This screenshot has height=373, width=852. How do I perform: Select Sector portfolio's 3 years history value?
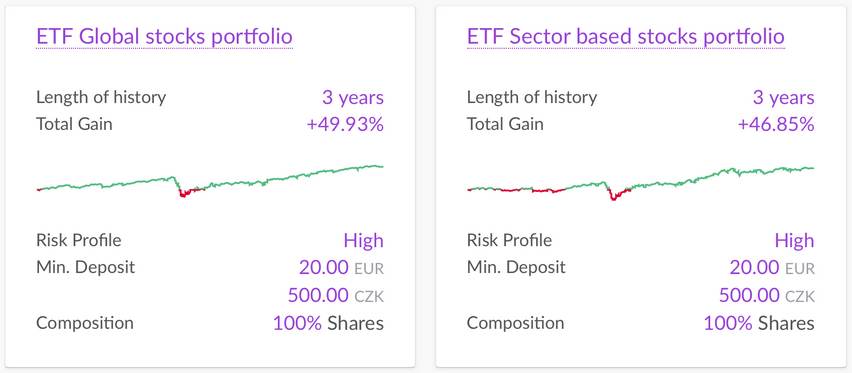click(x=784, y=98)
